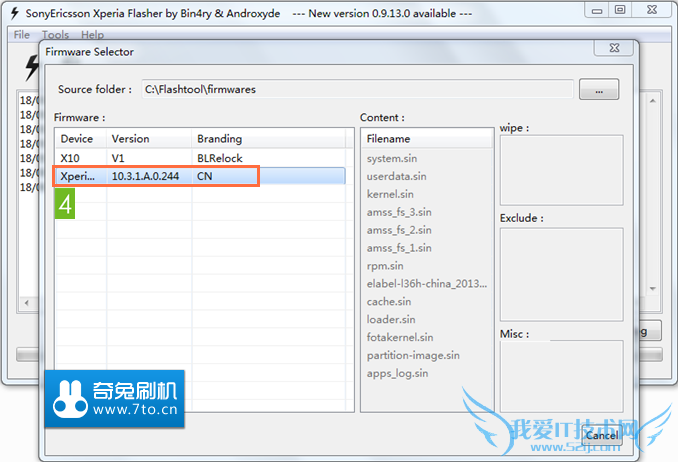Click the Version column header
Viewport: 678px width, 462px height.
pyautogui.click(x=149, y=139)
